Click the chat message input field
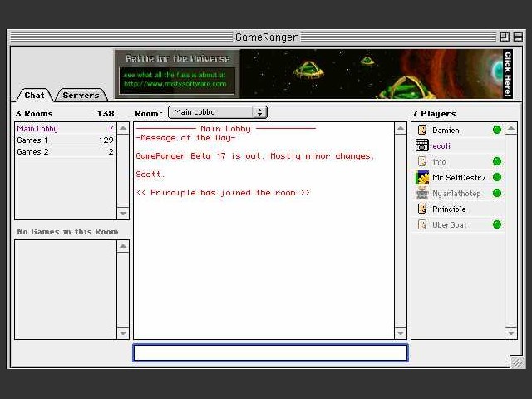Viewport: 532px width, 399px height. coord(270,352)
